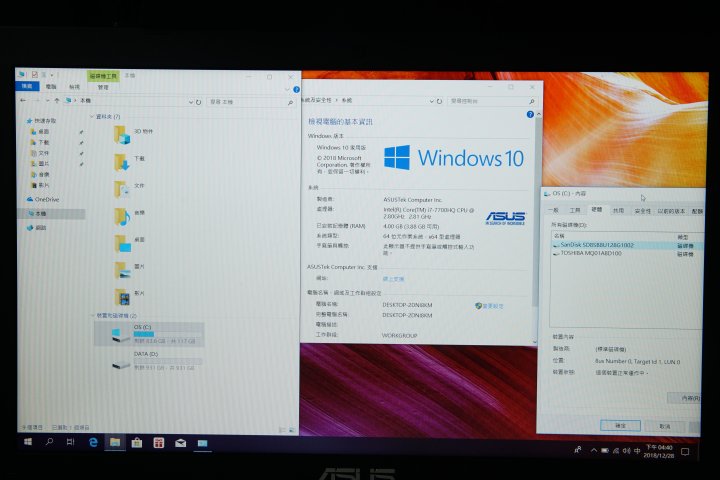Collapse the 資料夾 (7) group
The image size is (720, 480).
(x=92, y=117)
